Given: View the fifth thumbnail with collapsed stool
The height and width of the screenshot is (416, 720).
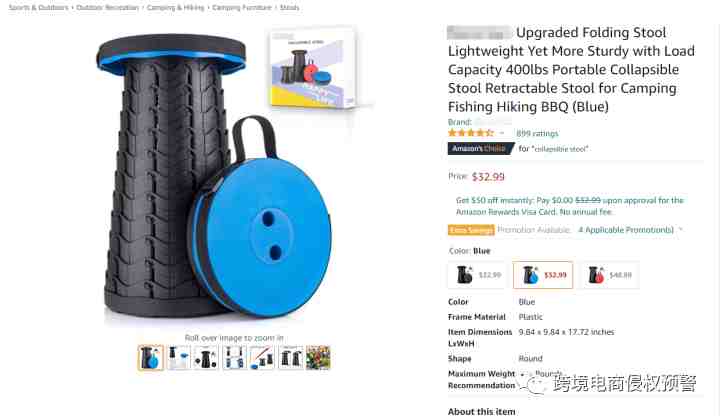Looking at the screenshot, I should click(x=262, y=357).
